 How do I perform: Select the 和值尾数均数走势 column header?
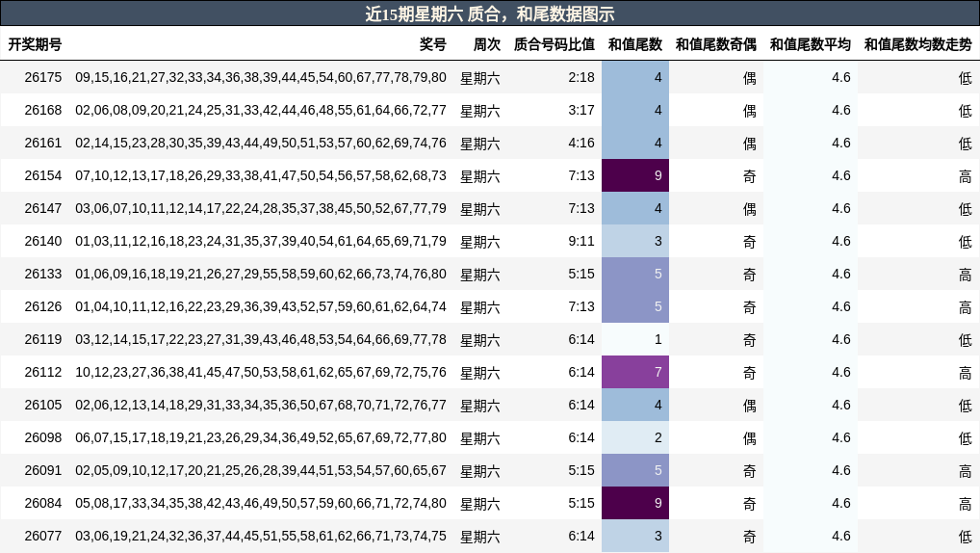[918, 44]
